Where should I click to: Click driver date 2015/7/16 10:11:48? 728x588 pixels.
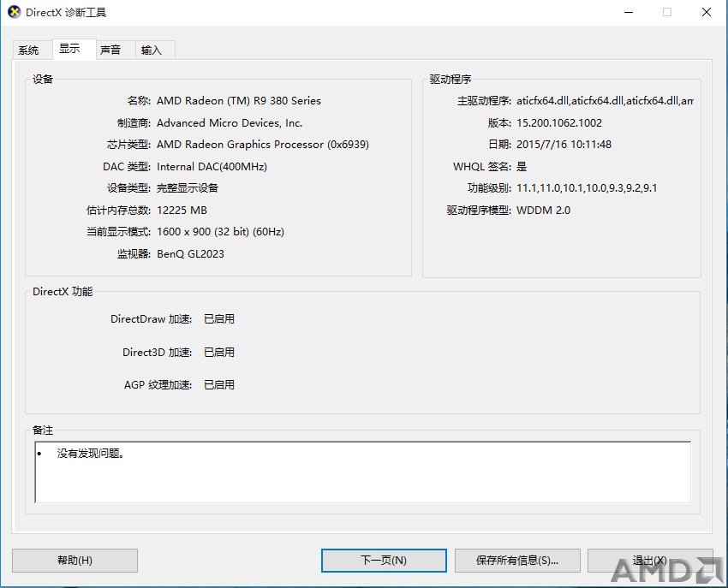(564, 145)
